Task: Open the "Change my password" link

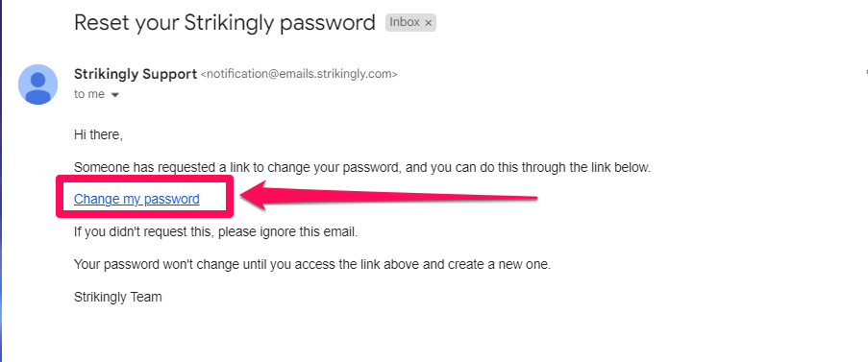Action: point(136,199)
